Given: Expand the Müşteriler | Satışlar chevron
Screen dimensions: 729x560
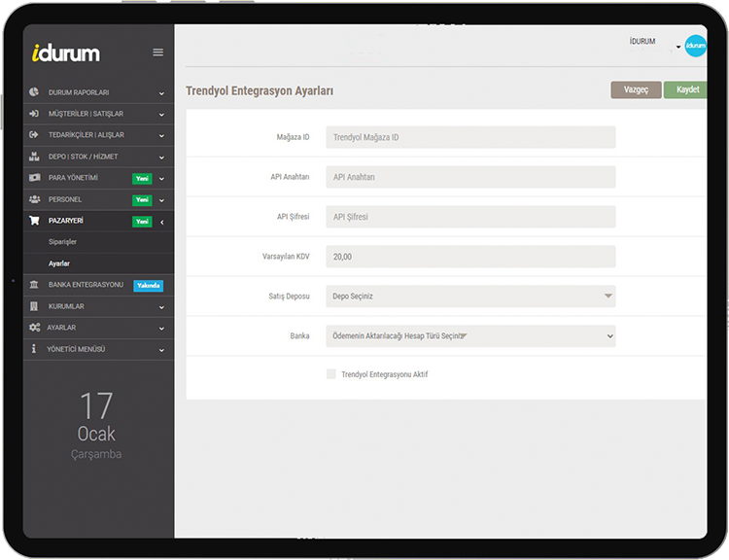Looking at the screenshot, I should click(x=161, y=115).
